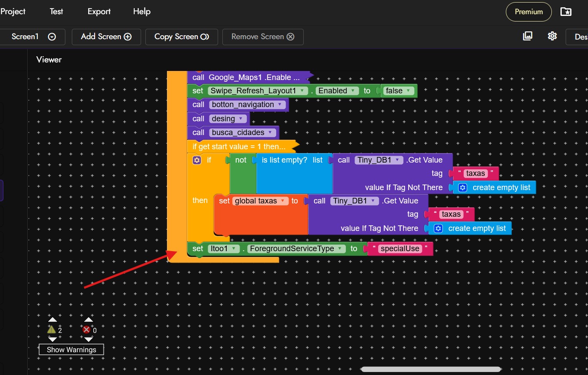This screenshot has width=588, height=375.
Task: Click gear on first create empty list block
Action: point(462,187)
